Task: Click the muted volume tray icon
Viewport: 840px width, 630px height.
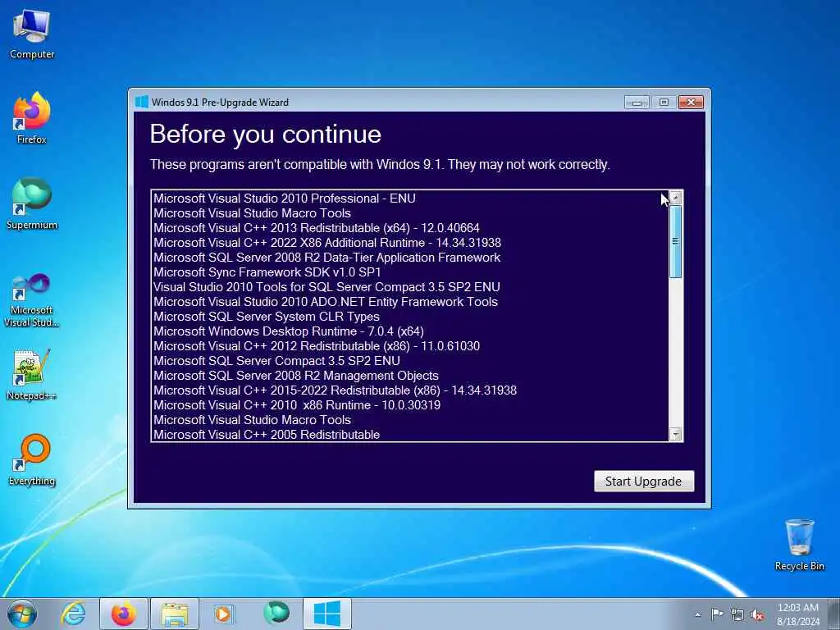Action: point(757,614)
